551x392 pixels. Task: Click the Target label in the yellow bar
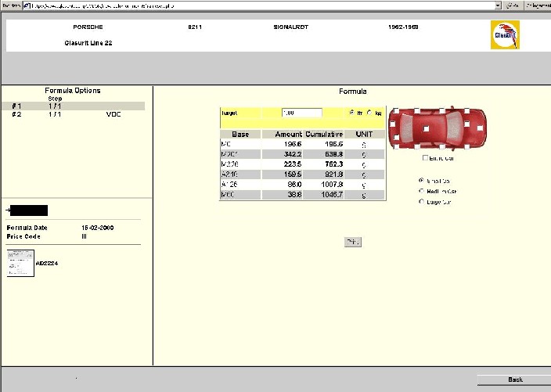[x=229, y=113]
